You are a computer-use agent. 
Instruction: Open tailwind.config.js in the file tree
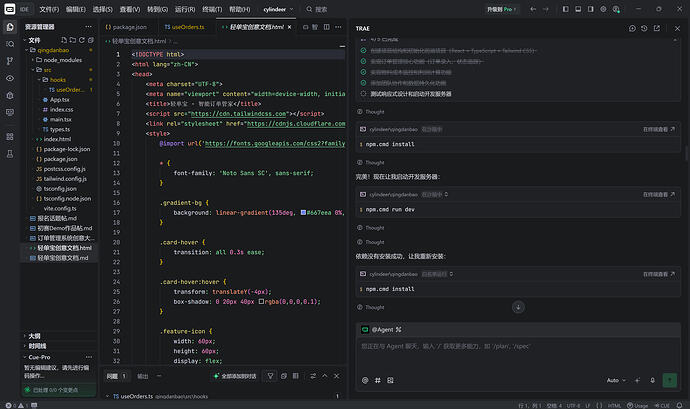[x=65, y=179]
